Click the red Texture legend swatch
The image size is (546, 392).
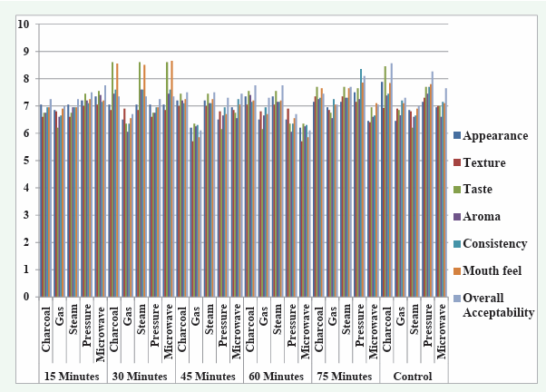point(457,163)
